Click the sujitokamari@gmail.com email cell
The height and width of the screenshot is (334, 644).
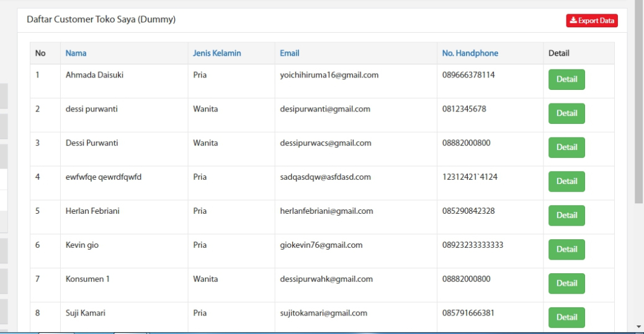tap(323, 313)
